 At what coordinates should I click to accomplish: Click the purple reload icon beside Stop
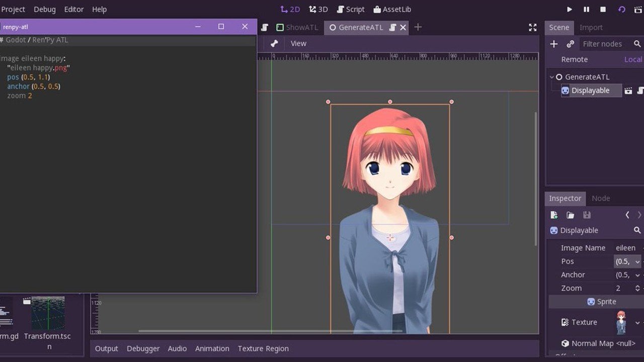pyautogui.click(x=622, y=9)
